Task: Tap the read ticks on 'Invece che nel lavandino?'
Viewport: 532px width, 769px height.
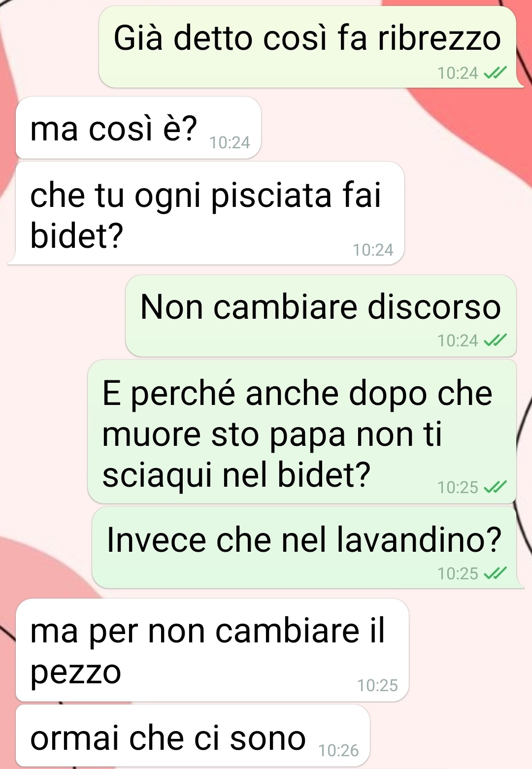Action: pos(495,573)
